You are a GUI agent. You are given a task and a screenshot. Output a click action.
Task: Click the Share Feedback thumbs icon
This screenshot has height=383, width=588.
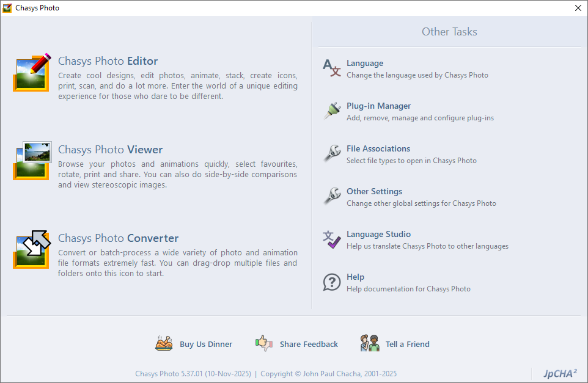click(x=264, y=344)
